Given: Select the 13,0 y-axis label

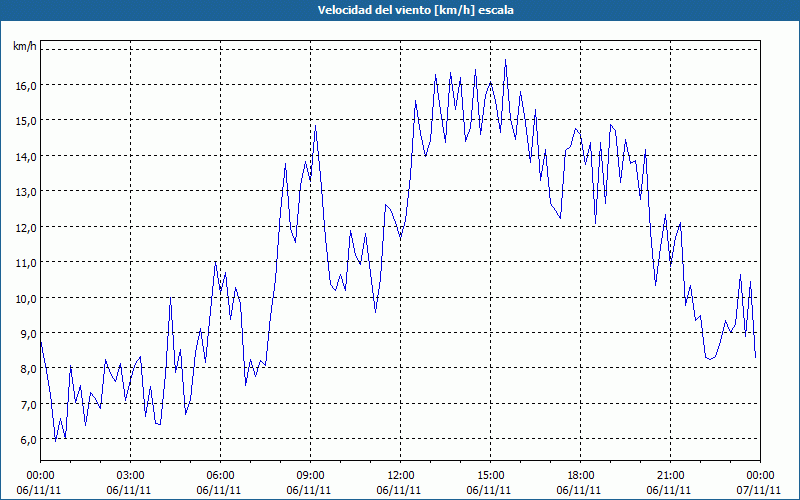Looking at the screenshot, I should point(26,192).
